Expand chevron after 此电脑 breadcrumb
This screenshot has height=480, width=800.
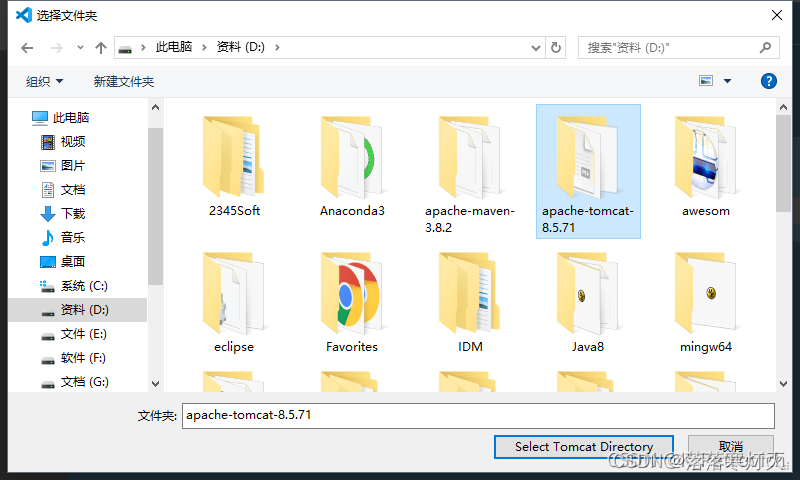(204, 47)
